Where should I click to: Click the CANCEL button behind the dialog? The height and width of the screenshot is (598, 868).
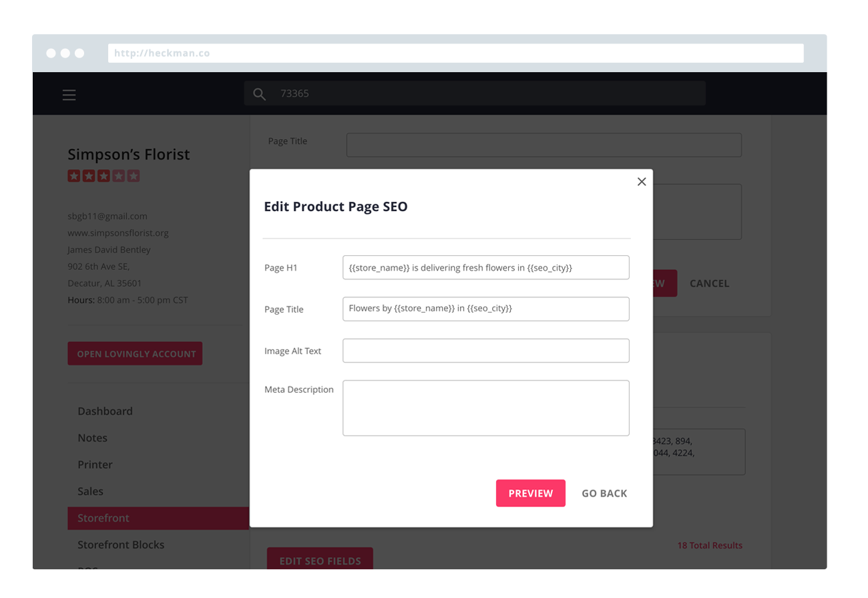tap(709, 283)
